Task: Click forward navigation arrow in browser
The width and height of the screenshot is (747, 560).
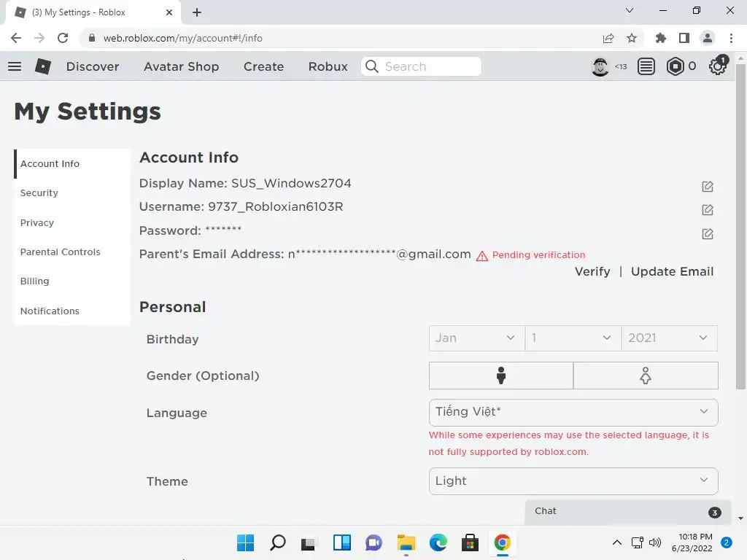Action: click(x=39, y=38)
